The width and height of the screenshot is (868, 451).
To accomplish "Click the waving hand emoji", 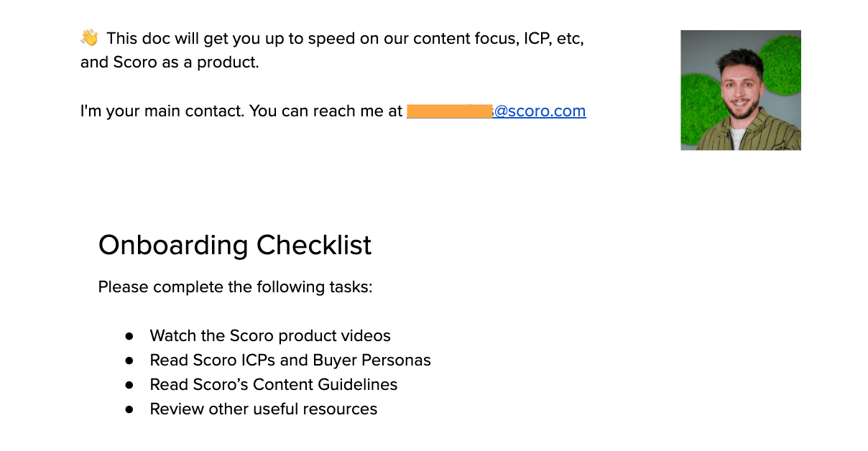I will click(x=89, y=38).
